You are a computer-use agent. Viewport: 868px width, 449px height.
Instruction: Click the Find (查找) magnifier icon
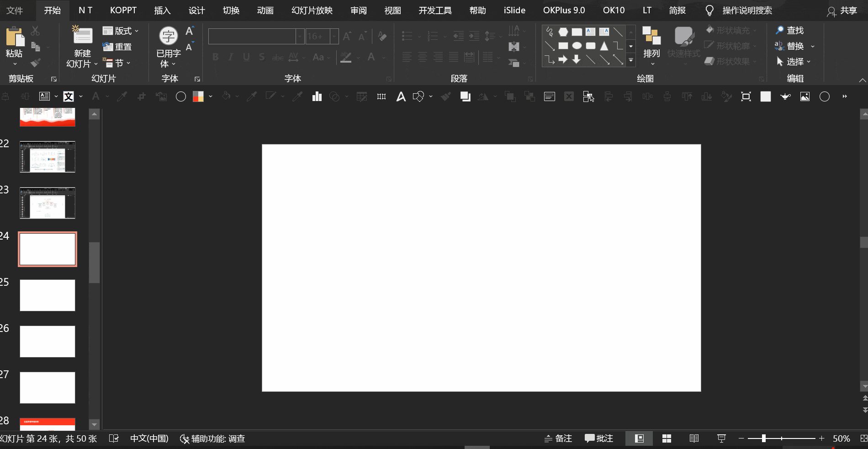click(779, 30)
